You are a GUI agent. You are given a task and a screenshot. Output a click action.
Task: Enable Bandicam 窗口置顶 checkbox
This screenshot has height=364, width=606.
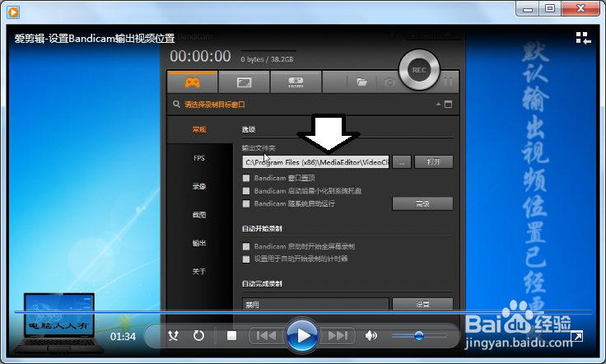pos(246,178)
